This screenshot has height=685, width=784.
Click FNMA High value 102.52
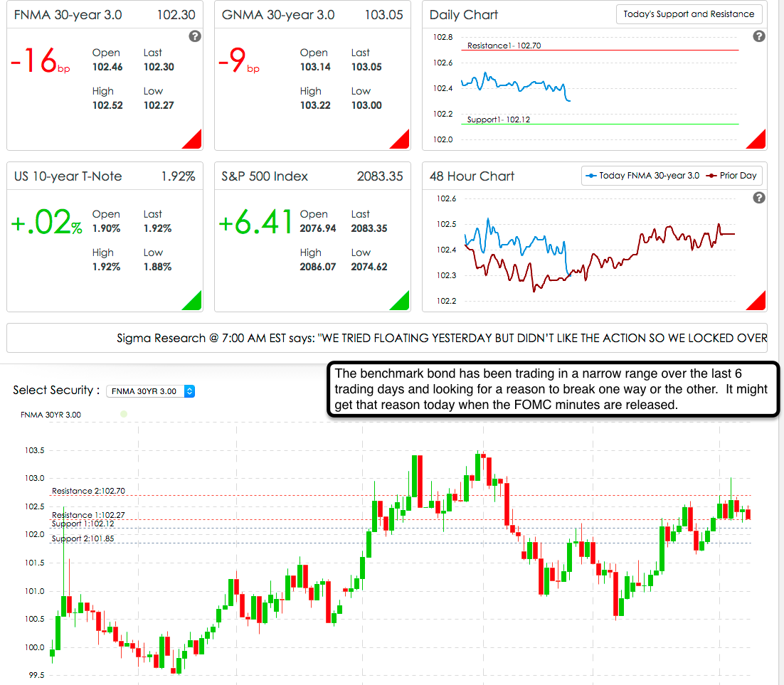coord(107,105)
